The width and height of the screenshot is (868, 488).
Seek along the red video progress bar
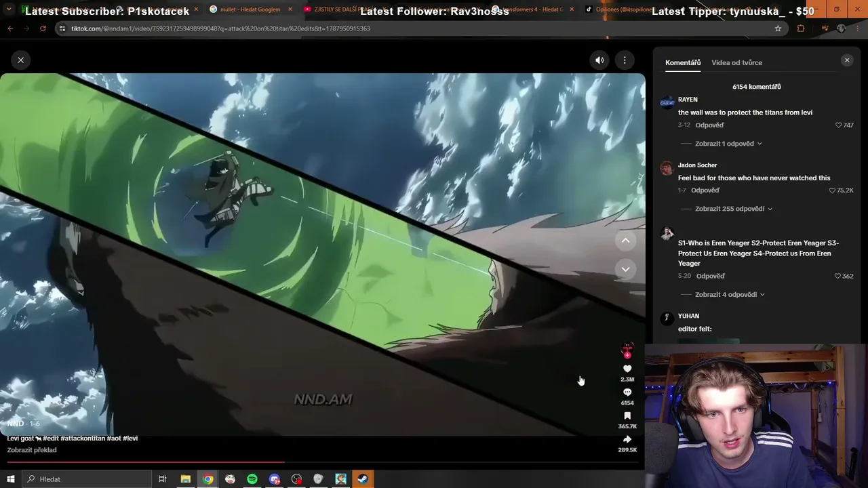[323, 463]
